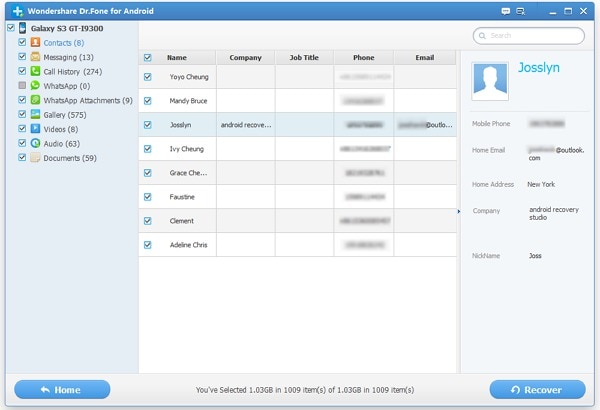
Task: Select the Clement contact name
Action: 182,221
